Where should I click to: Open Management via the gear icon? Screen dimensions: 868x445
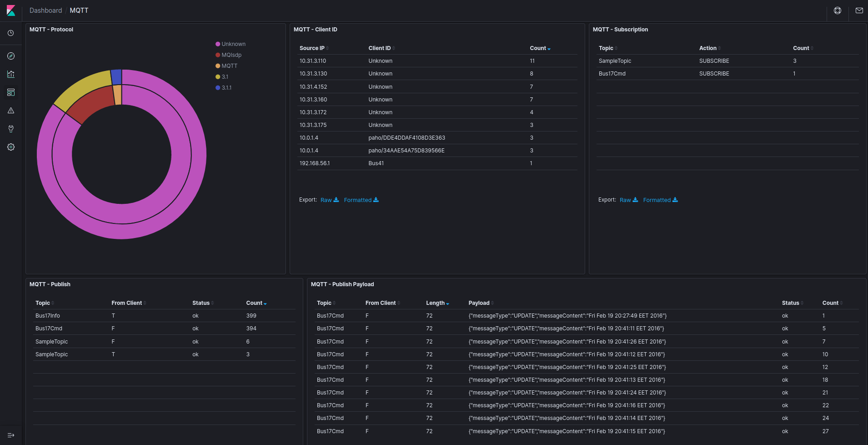coord(10,147)
